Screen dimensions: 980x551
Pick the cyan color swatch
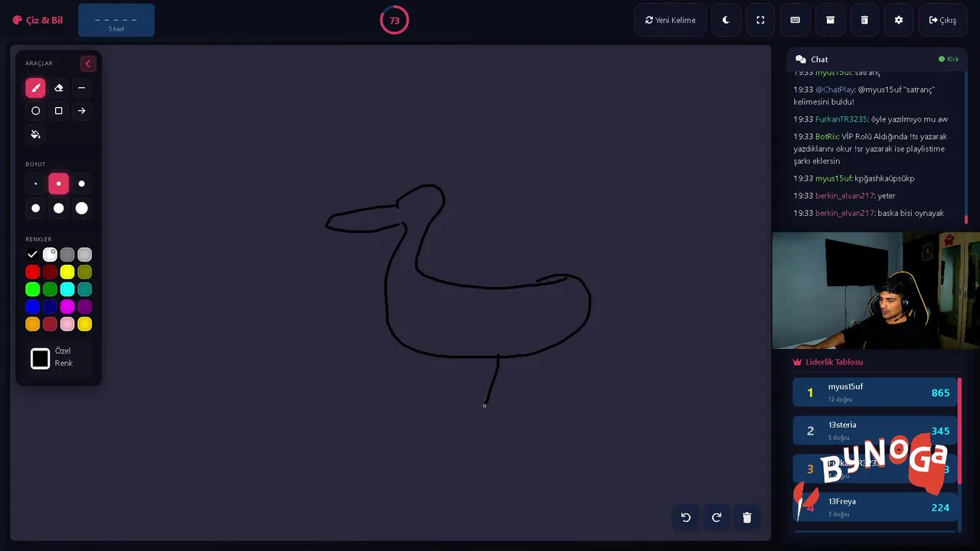67,289
